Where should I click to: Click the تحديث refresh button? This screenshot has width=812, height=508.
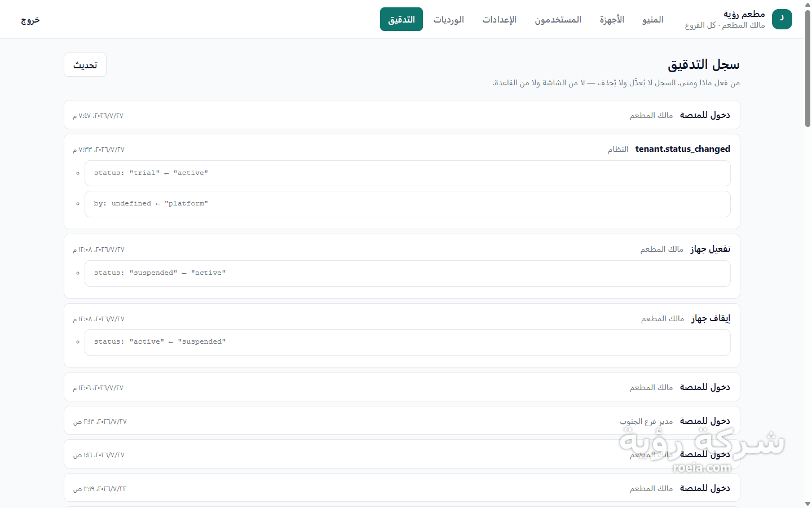pos(85,65)
